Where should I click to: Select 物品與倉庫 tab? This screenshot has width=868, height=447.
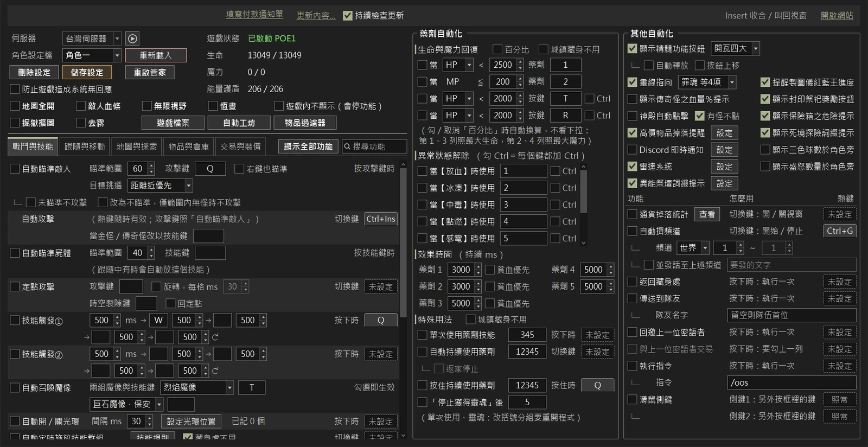coord(188,146)
